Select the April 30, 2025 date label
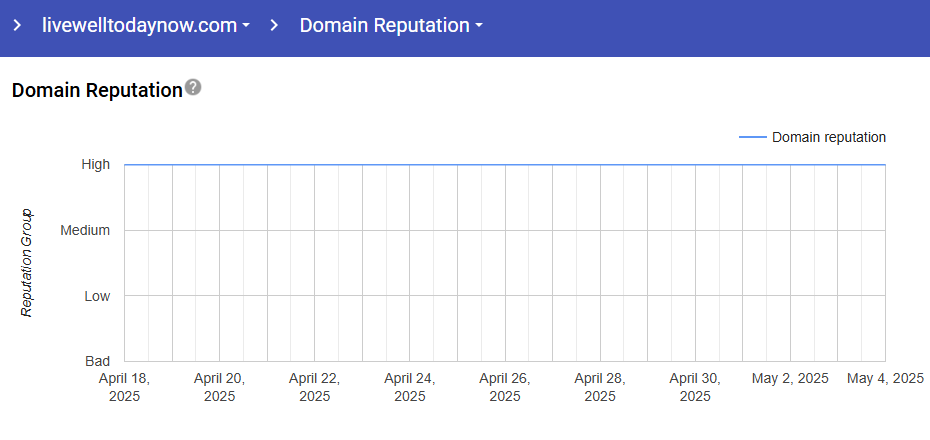This screenshot has height=440, width=930. click(694, 387)
